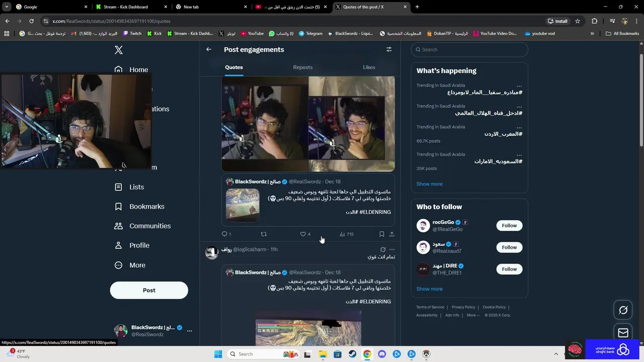Open Discord from the taskbar
Viewport: 644px width, 362px height.
pyautogui.click(x=382, y=354)
